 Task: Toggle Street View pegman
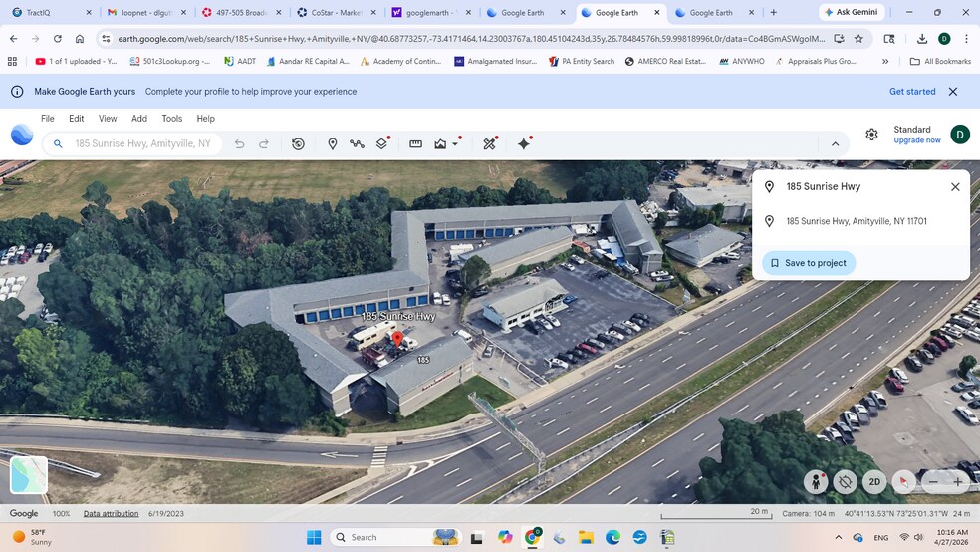pos(816,482)
